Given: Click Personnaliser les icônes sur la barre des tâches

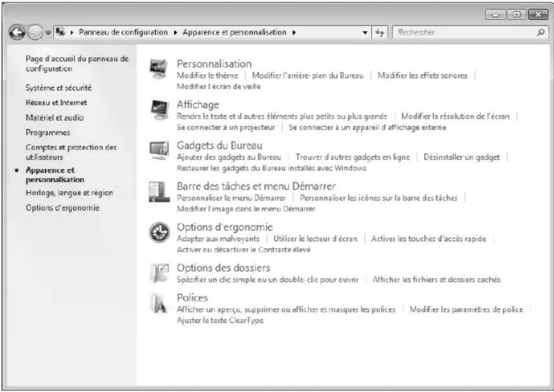Looking at the screenshot, I should click(378, 198).
